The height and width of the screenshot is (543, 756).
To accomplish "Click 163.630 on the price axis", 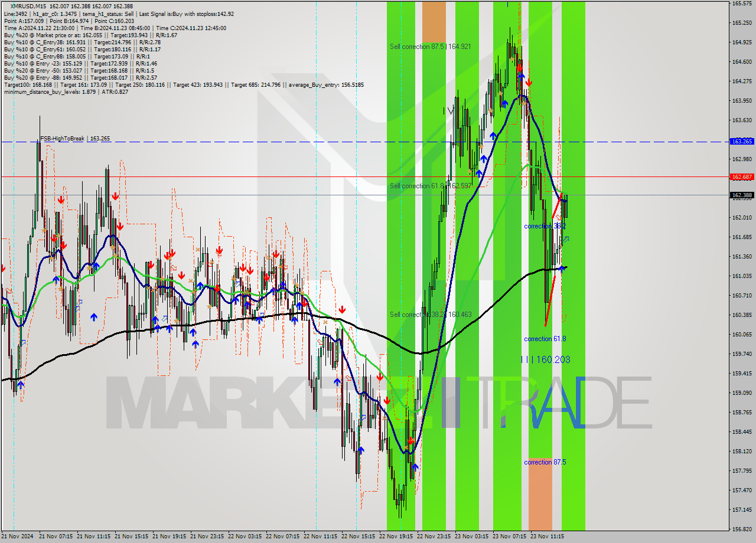I will pyautogui.click(x=741, y=120).
